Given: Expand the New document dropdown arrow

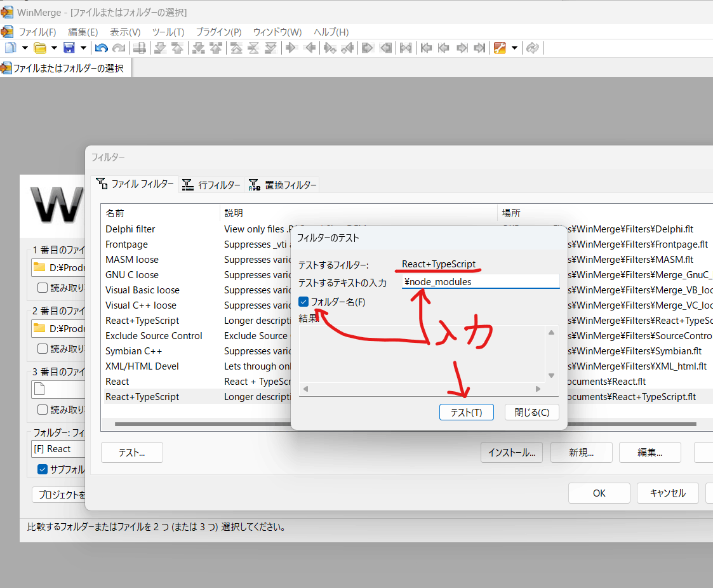Looking at the screenshot, I should tap(25, 48).
